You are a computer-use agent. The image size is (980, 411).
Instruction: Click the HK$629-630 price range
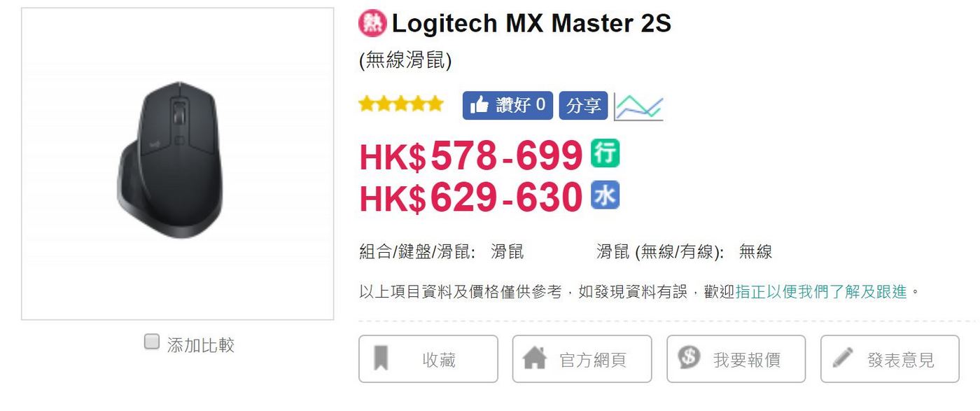pyautogui.click(x=471, y=197)
